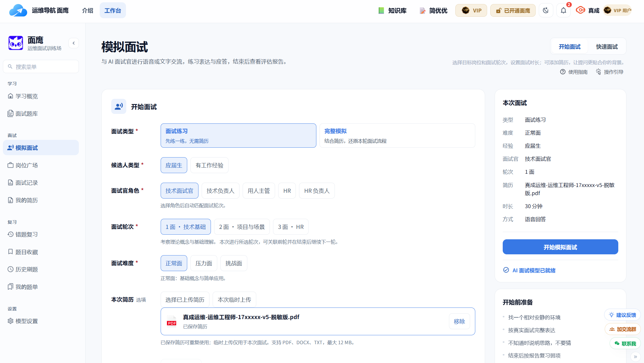
Task: Click the 面鹰 owl logo
Action: click(16, 43)
